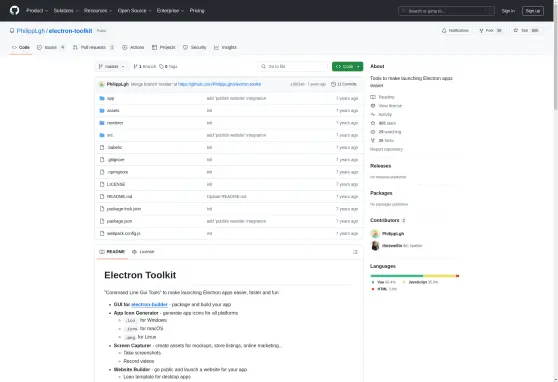Click the Notifications bell button

click(x=455, y=31)
